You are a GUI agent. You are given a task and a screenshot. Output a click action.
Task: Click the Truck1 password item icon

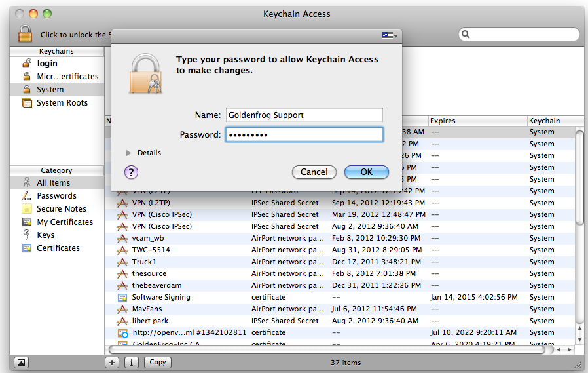pos(122,262)
